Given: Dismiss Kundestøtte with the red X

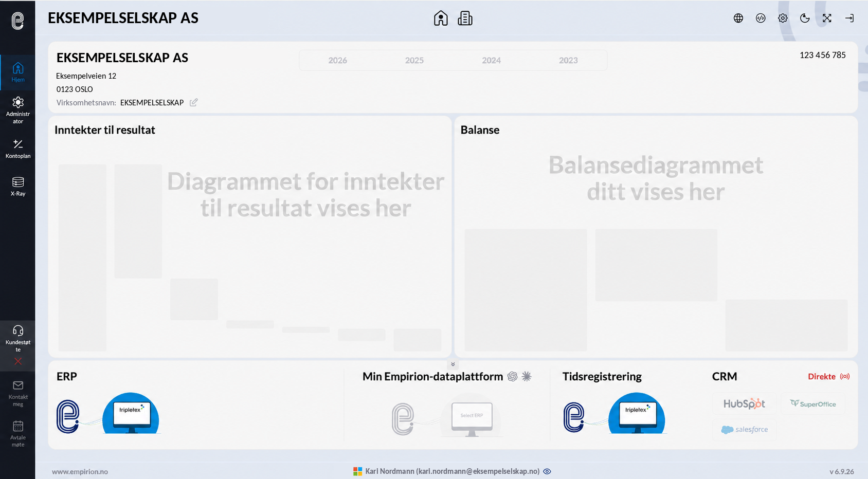Looking at the screenshot, I should 18,361.
